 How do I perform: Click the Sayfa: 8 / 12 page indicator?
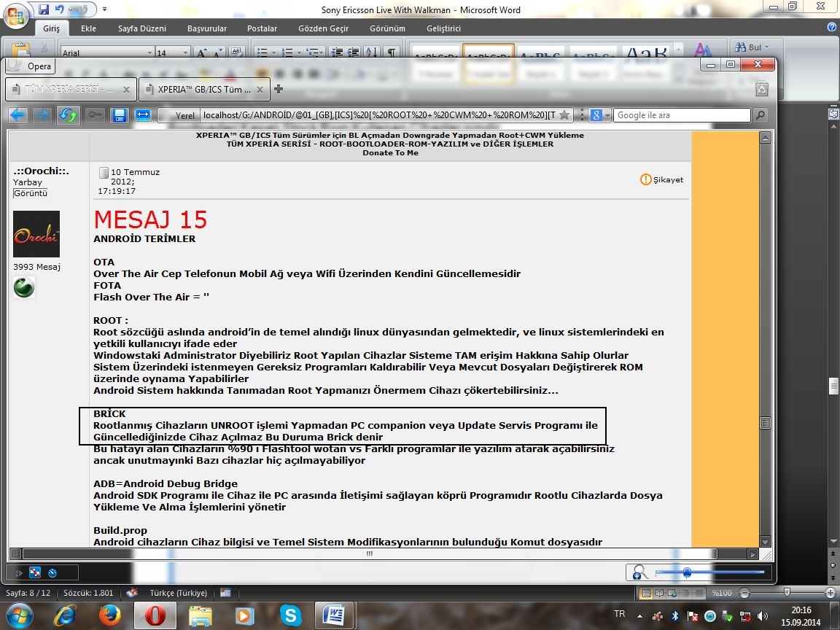28,593
